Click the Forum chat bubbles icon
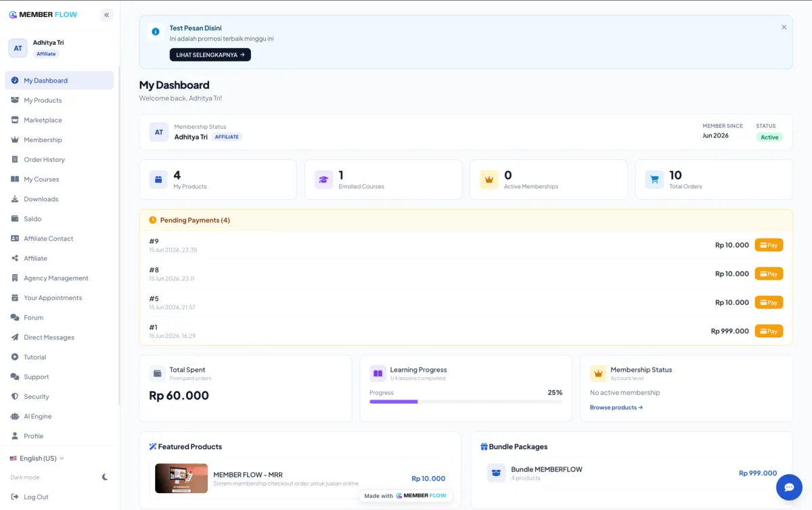Image resolution: width=812 pixels, height=510 pixels. [15, 318]
